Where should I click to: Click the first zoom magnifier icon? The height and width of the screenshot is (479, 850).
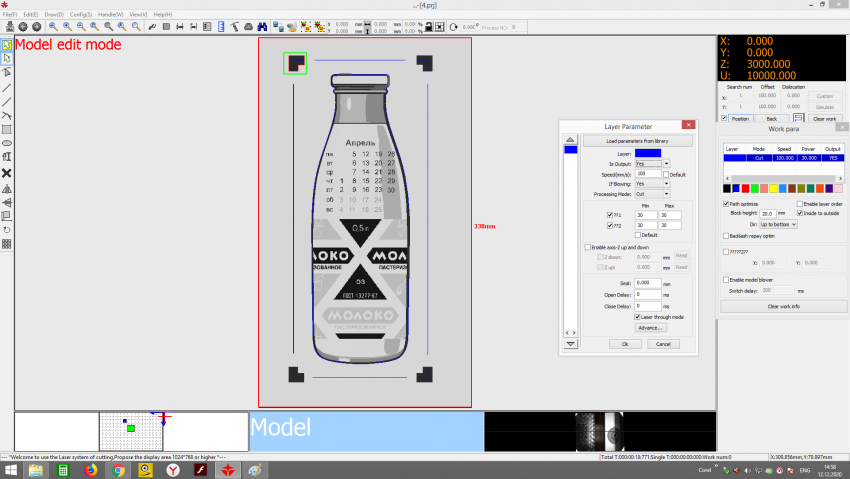(x=52, y=26)
